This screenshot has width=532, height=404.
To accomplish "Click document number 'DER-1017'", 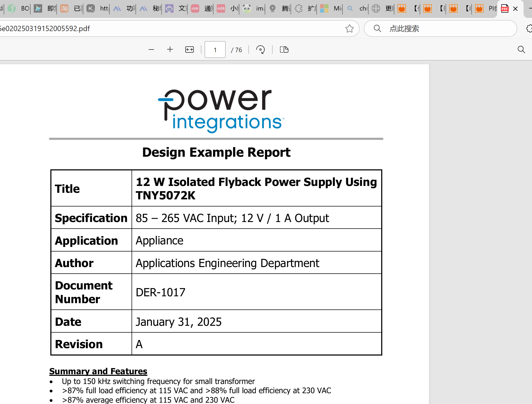I will pyautogui.click(x=161, y=292).
